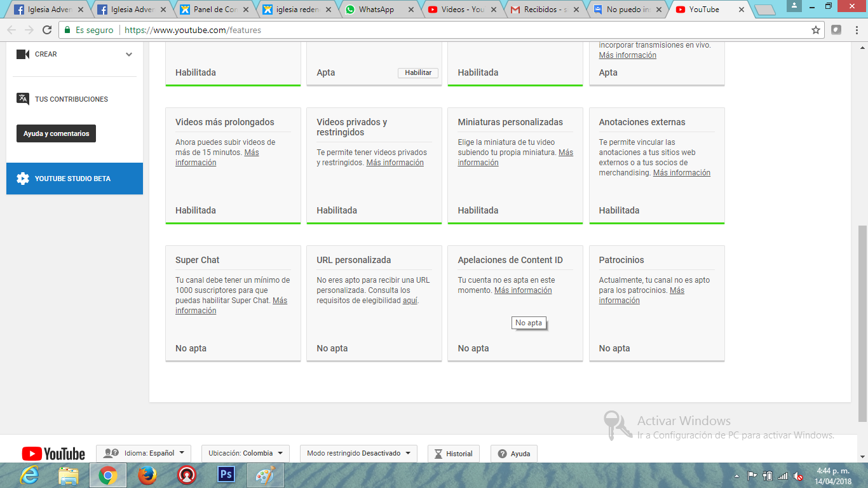Screen dimensions: 868x488
Task: Click the Habilitar button on Apta card
Action: [x=418, y=72]
